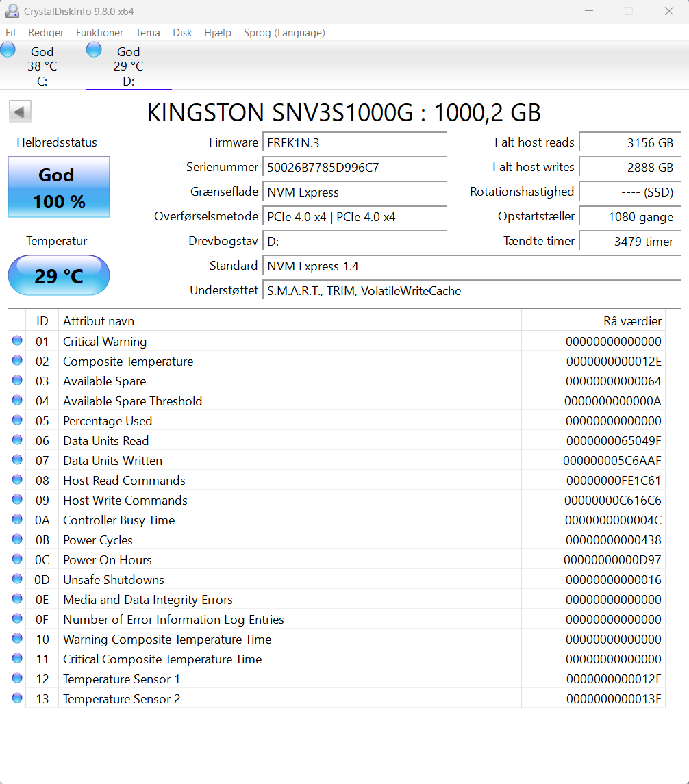Click the raw value 0000000065049F

(614, 441)
